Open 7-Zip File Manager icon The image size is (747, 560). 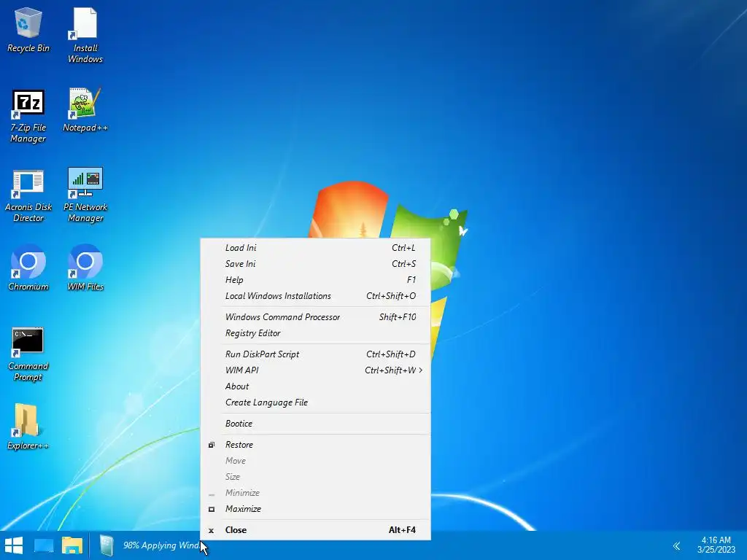(28, 116)
